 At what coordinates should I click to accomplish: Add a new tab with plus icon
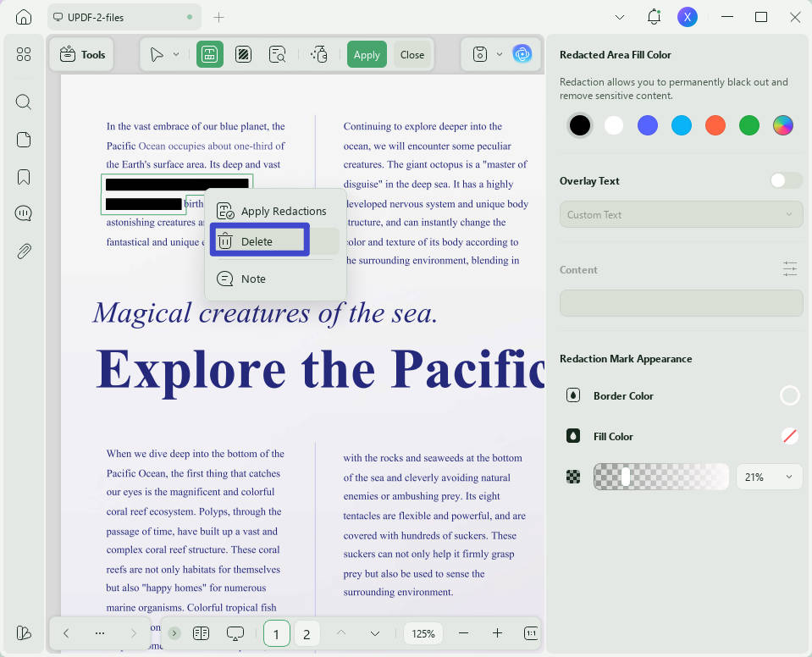point(219,18)
